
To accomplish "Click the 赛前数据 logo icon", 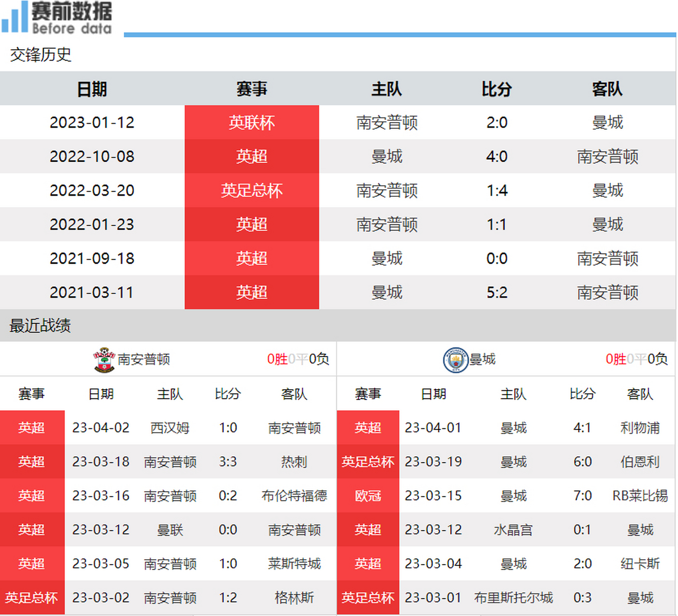I will click(x=14, y=17).
